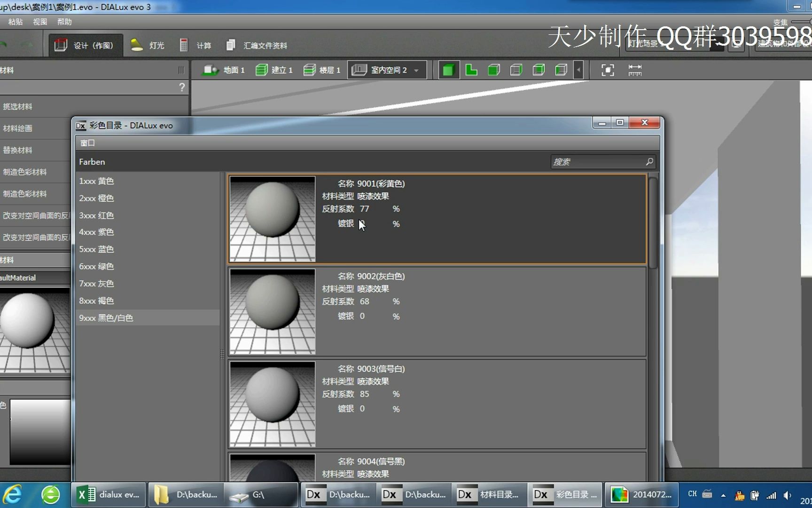The height and width of the screenshot is (508, 812).
Task: Click the CH language indicator in the tray
Action: pyautogui.click(x=692, y=494)
